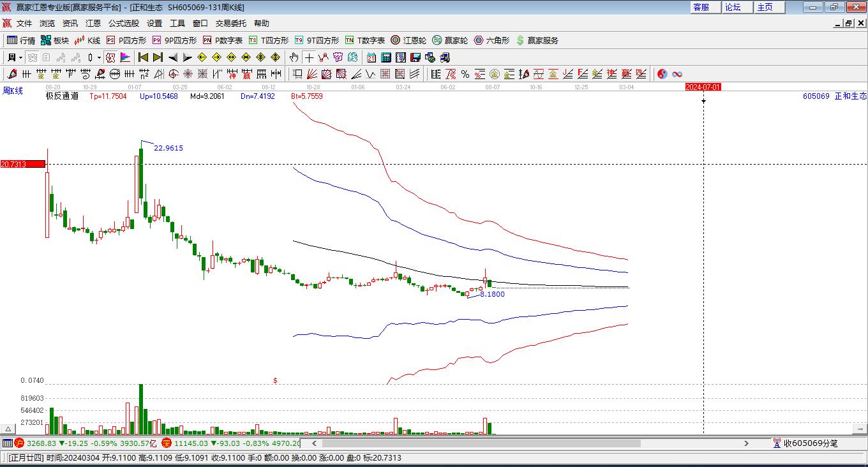Open the 赢家轮 wheel tool
This screenshot has height=467, width=868.
tap(450, 40)
